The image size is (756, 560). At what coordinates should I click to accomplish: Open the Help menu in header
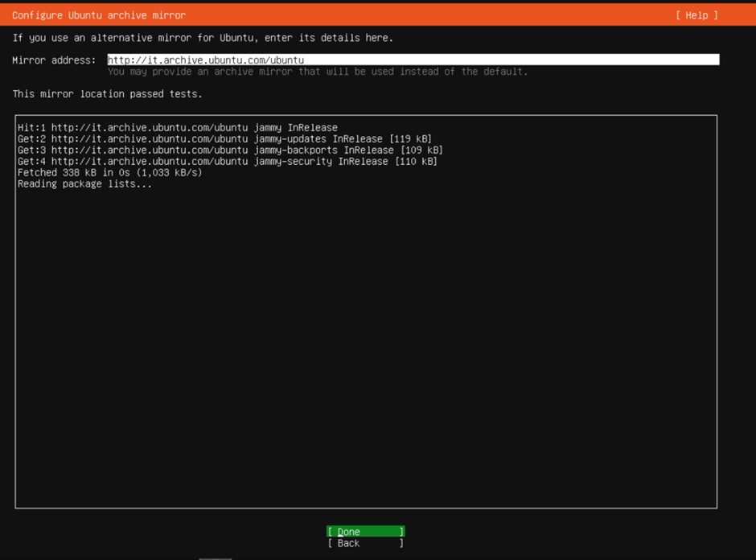click(696, 15)
